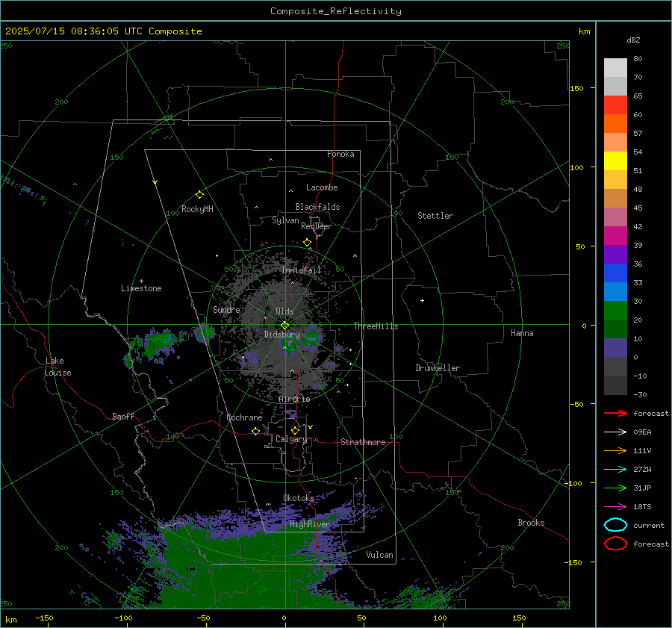The width and height of the screenshot is (672, 628).
Task: Click the Blackfalds town label
Action: tap(317, 207)
